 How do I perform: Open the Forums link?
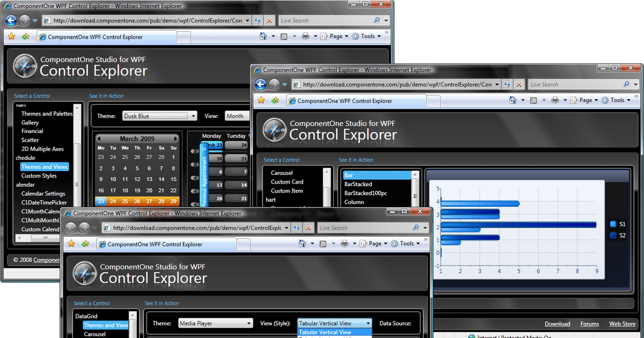(589, 324)
